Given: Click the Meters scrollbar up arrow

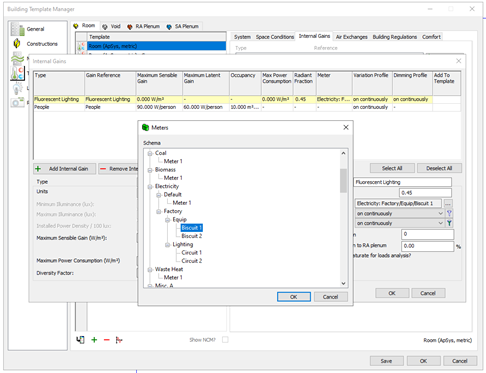Looking at the screenshot, I should click(343, 153).
